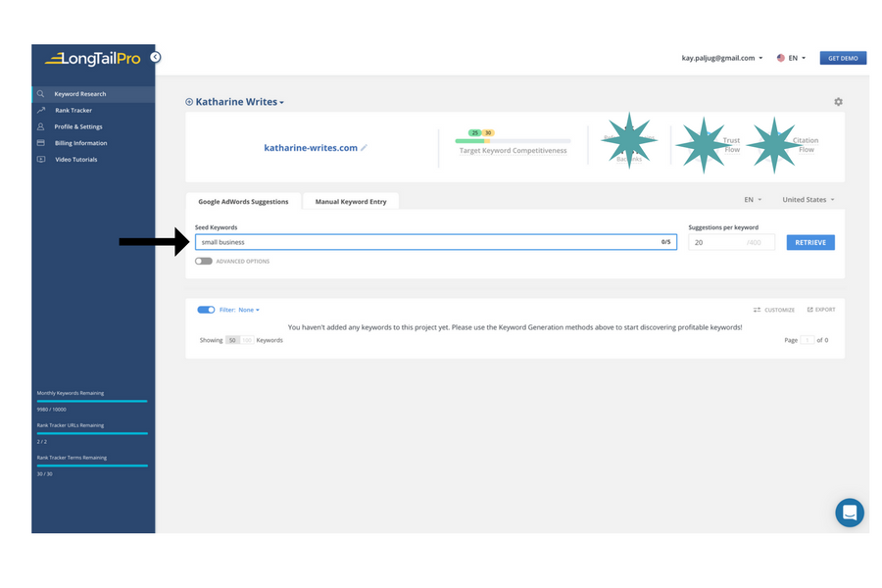
Task: Click the Trust Flow metric
Action: (x=731, y=145)
